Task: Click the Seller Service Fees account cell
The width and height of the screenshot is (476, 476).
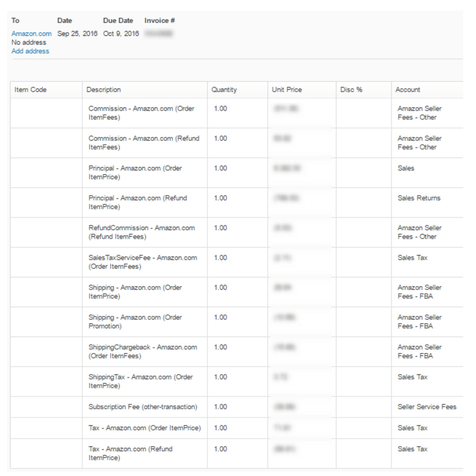Action: coord(427,407)
